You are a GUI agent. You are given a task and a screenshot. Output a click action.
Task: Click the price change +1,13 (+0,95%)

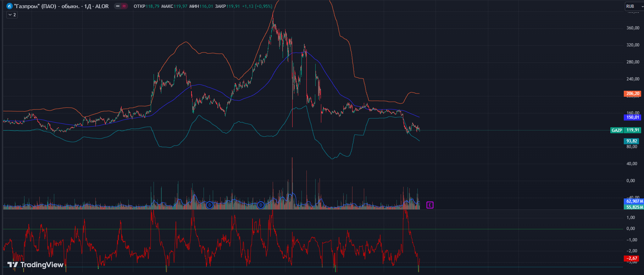pos(257,6)
